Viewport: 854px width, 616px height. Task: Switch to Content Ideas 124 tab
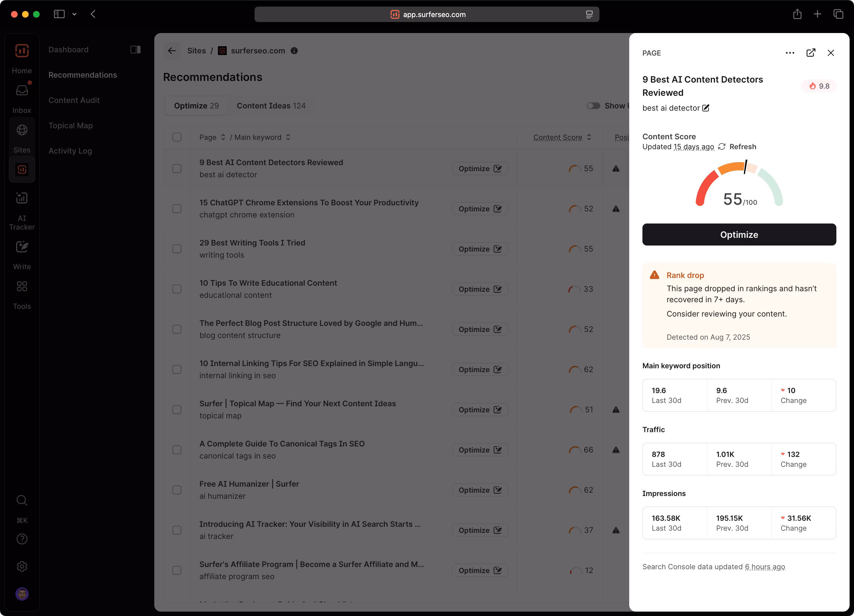[271, 106]
